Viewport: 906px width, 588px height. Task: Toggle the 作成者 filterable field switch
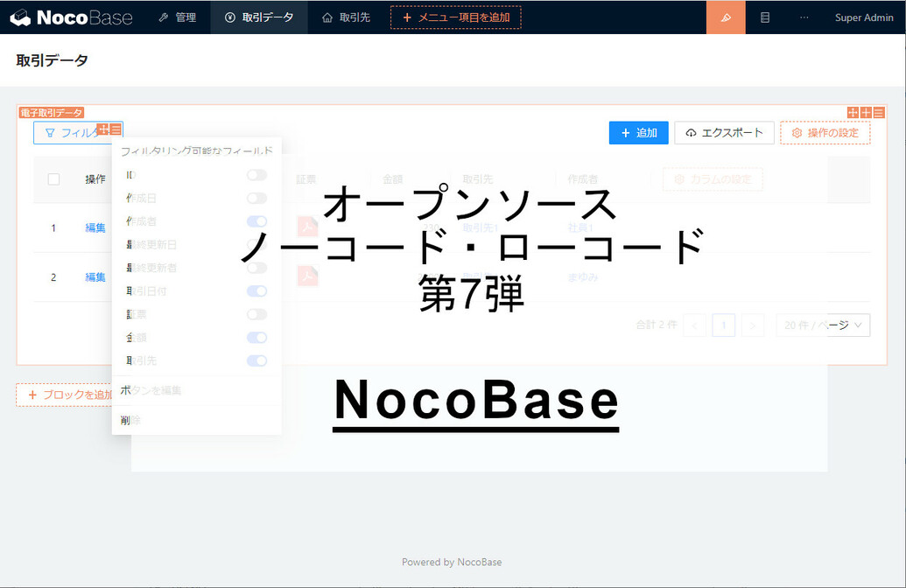[257, 221]
